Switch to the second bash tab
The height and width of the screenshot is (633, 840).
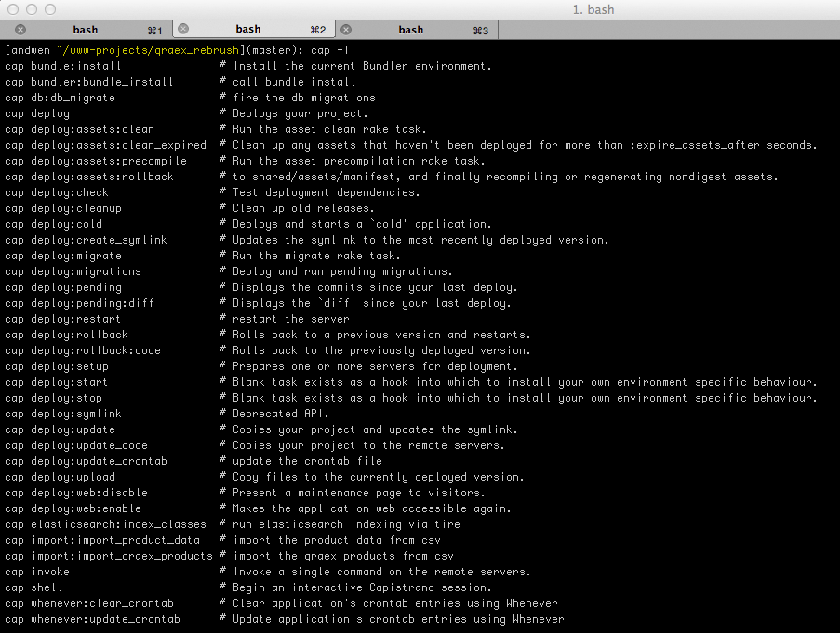click(247, 29)
